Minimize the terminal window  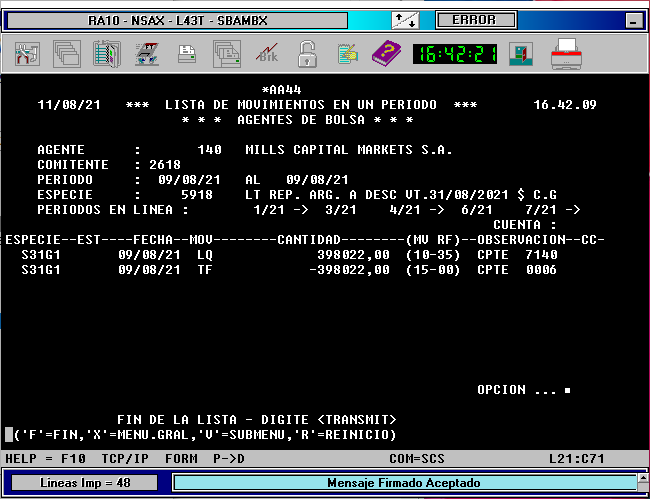click(x=633, y=21)
